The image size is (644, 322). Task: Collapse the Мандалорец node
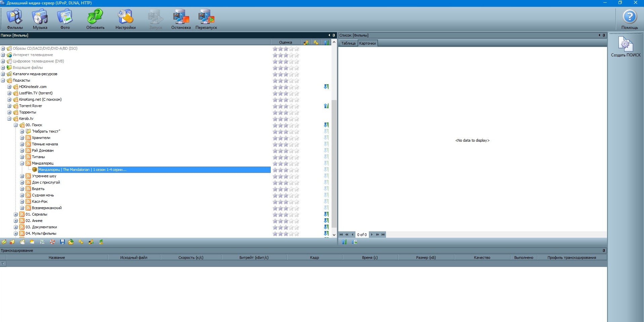pyautogui.click(x=22, y=163)
